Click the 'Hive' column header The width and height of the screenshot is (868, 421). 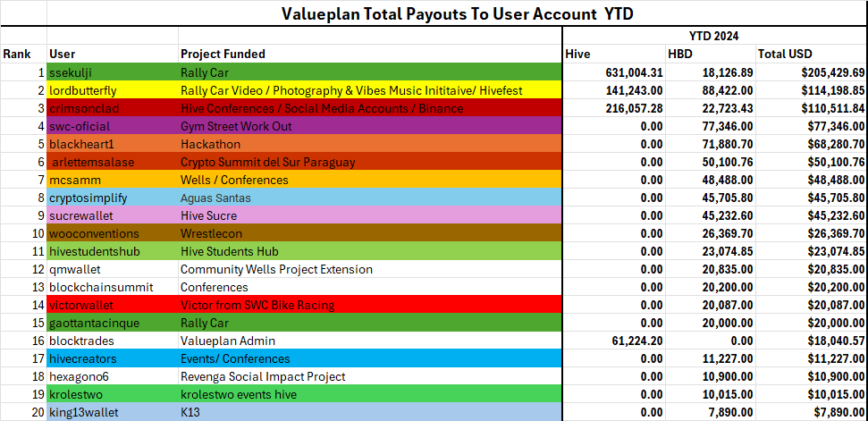point(614,55)
